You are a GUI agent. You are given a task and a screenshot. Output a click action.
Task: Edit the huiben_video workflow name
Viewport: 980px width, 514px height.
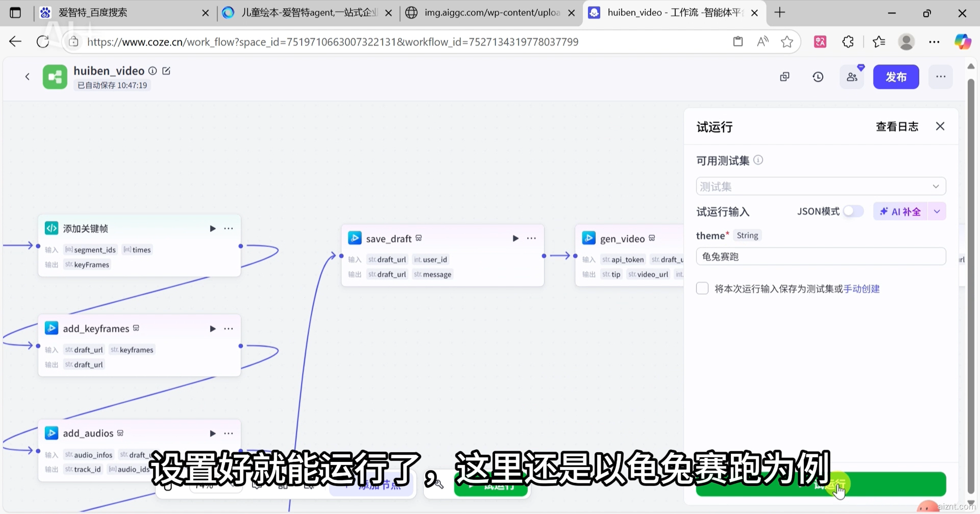point(166,71)
